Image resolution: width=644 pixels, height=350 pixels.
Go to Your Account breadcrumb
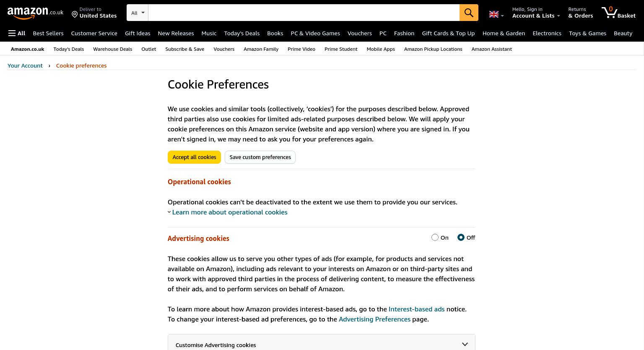pos(25,65)
